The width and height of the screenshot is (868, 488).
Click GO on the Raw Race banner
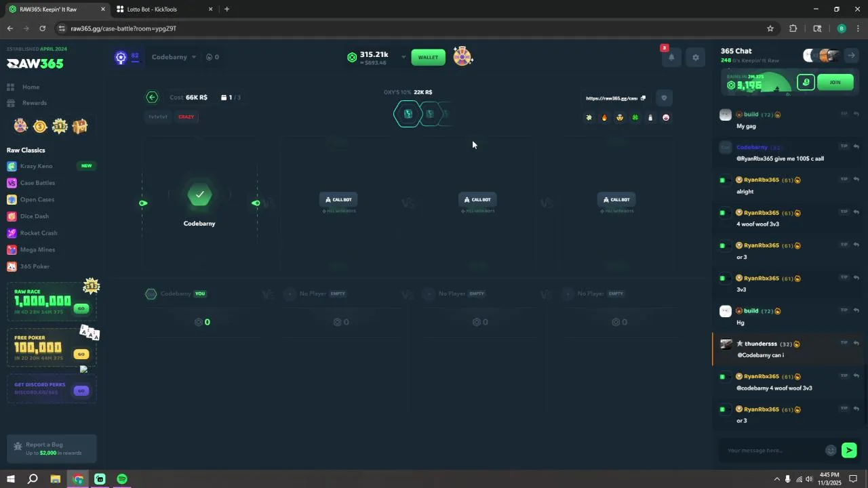(x=81, y=308)
